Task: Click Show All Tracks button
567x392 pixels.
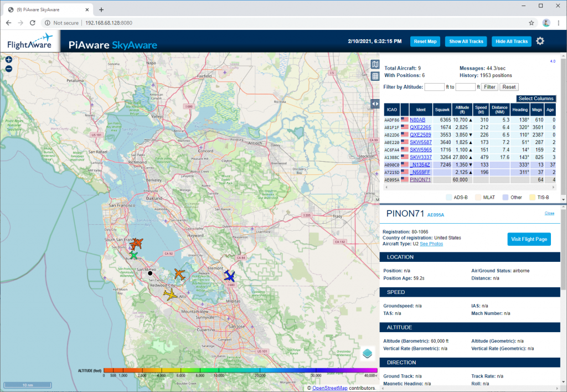Action: click(x=466, y=42)
